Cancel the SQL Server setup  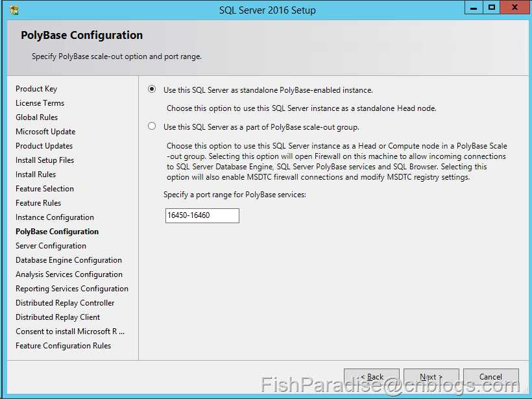[490, 376]
